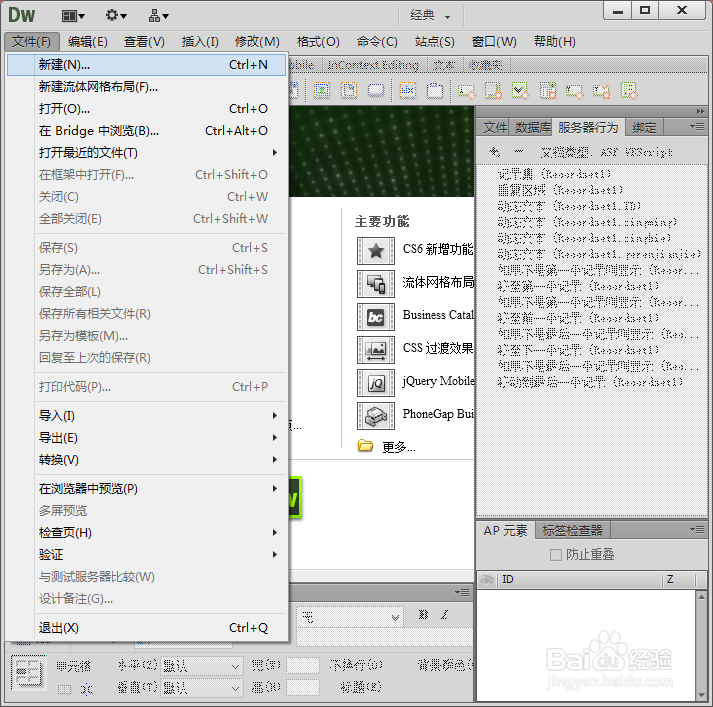Open the 水平 alignment dropdown
Image resolution: width=713 pixels, height=707 pixels.
201,666
